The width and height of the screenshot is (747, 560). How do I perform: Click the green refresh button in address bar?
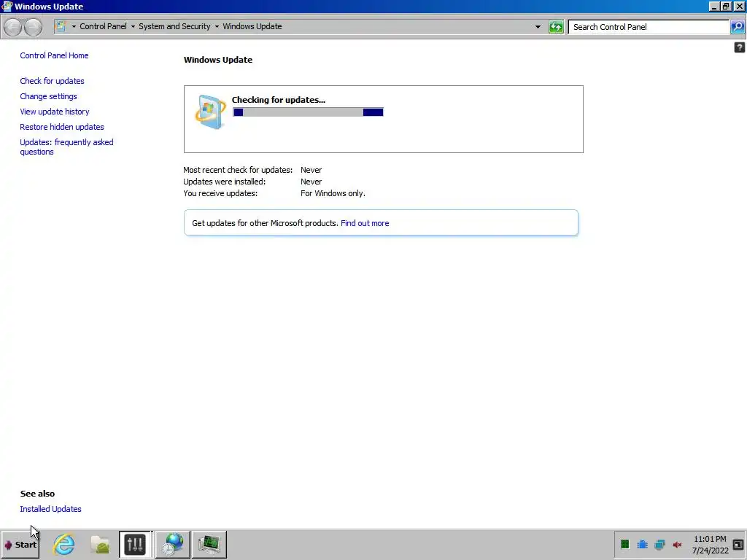[556, 27]
